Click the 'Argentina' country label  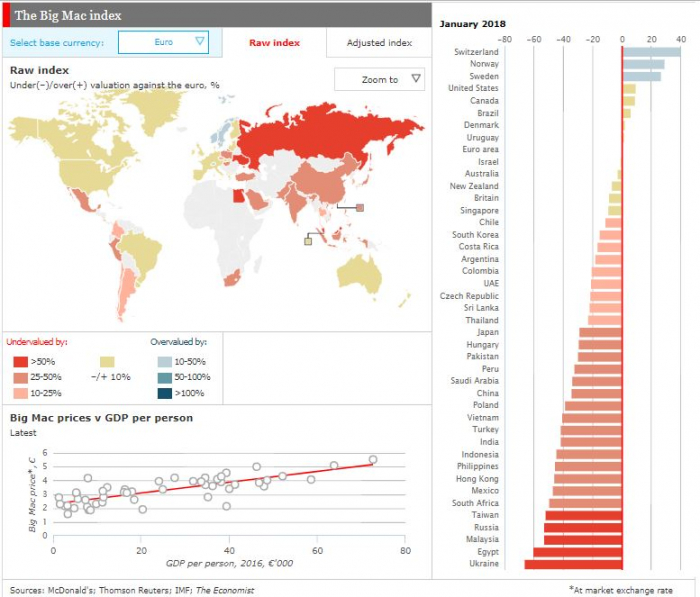pyautogui.click(x=480, y=259)
